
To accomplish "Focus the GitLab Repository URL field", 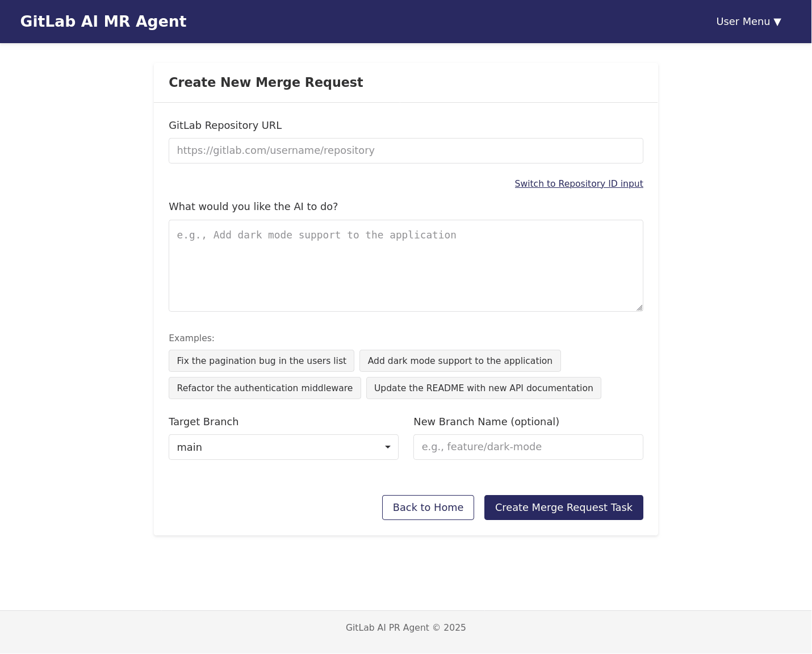I will click(x=405, y=150).
